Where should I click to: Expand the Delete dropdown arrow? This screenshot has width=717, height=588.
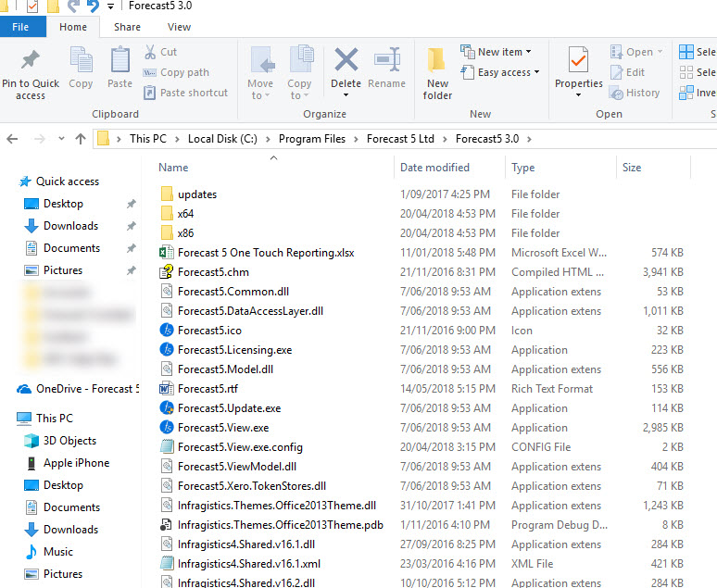coord(346,95)
